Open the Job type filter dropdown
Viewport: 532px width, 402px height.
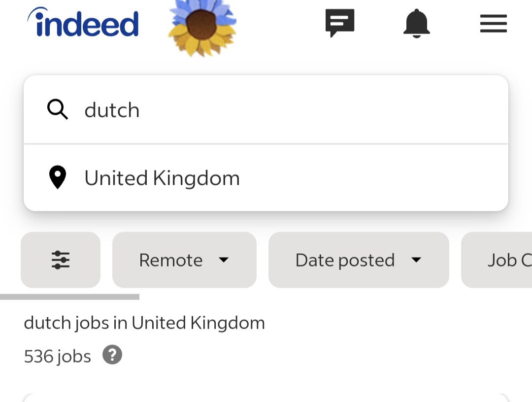pos(507,260)
